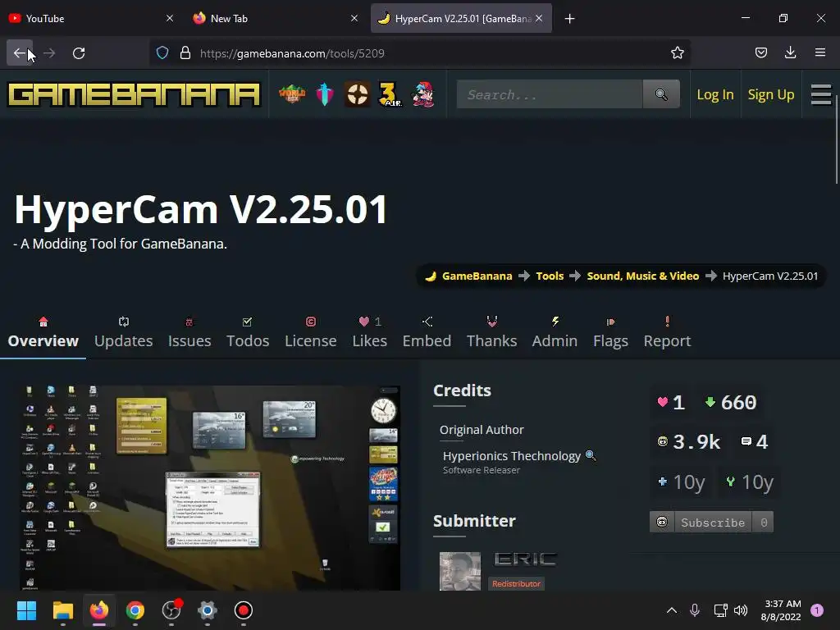Click Sound, Music & Video breadcrumb
840x630 pixels.
643,276
